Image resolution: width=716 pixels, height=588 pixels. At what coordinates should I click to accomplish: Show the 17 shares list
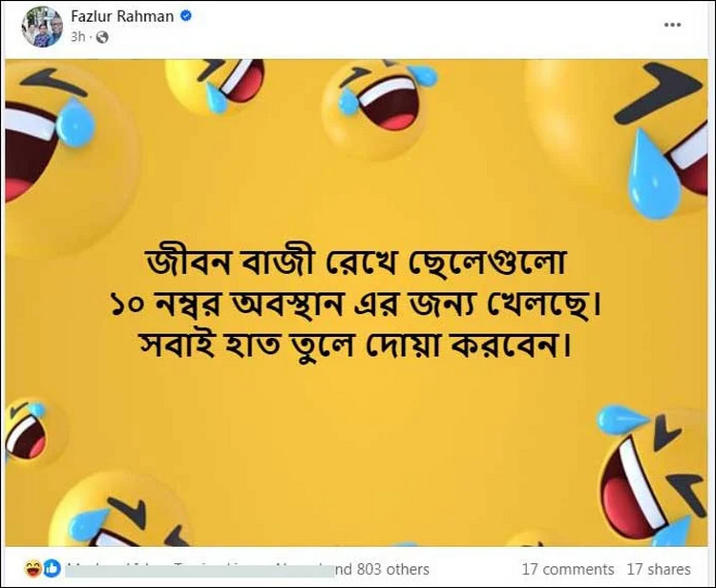[x=659, y=569]
